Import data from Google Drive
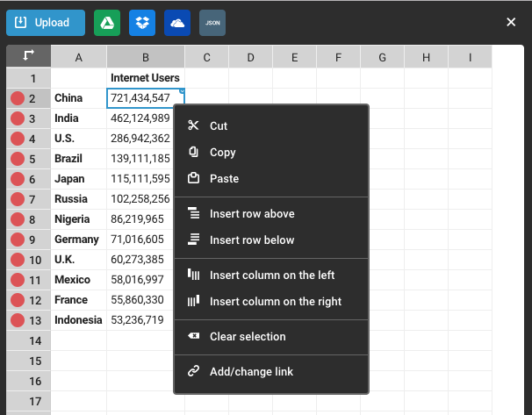 coord(107,23)
